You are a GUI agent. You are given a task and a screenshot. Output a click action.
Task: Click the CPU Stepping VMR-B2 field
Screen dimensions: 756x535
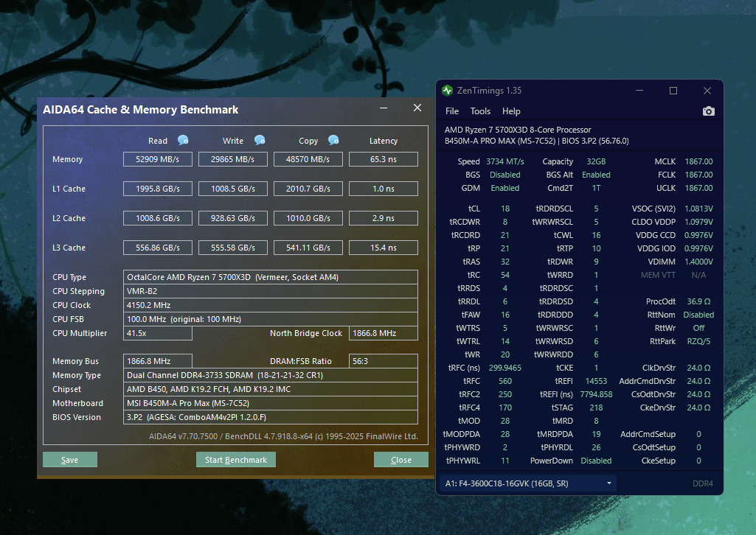tap(271, 291)
